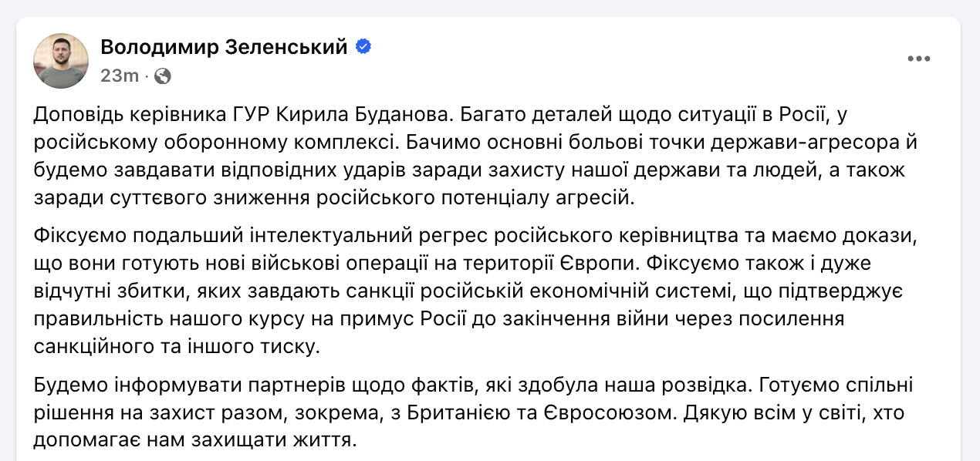Click the Володимир Зеленський profile name

pos(224,46)
